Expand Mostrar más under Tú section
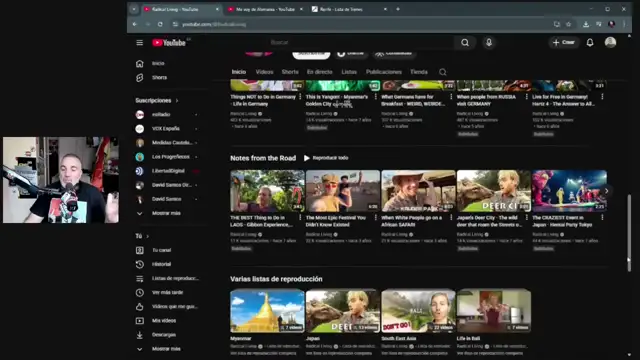The height and width of the screenshot is (360, 640). click(x=167, y=349)
